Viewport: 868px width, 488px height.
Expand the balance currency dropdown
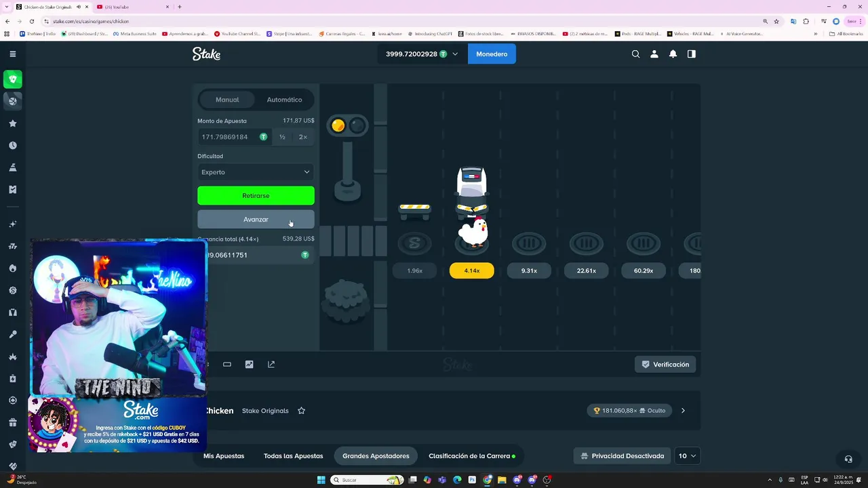(x=455, y=54)
